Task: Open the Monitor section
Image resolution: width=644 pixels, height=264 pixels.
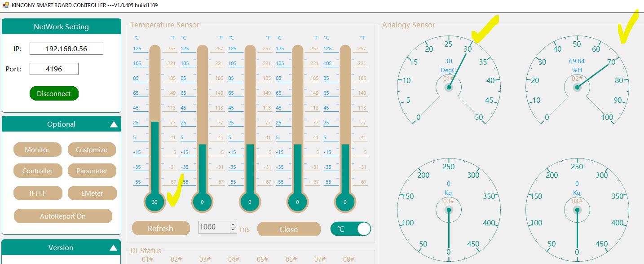Action: coord(37,150)
